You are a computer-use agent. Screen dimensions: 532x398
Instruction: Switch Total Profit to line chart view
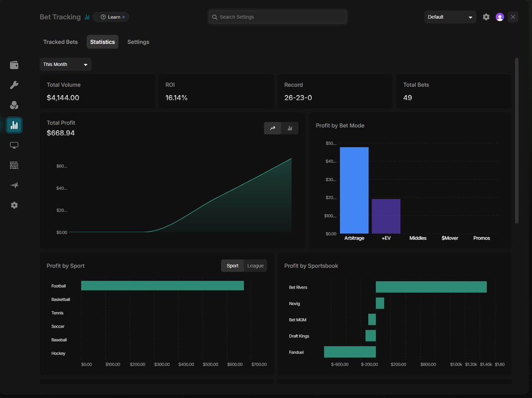273,128
